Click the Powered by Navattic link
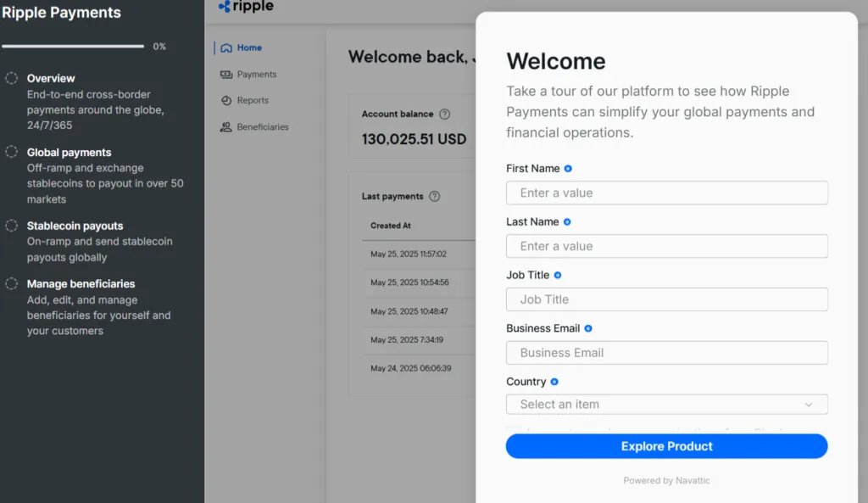Viewport: 868px width, 503px height. click(666, 481)
